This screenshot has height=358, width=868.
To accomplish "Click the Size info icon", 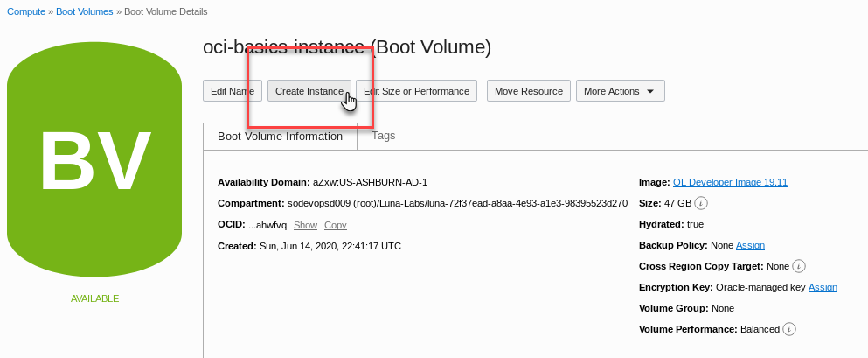I will pos(701,203).
